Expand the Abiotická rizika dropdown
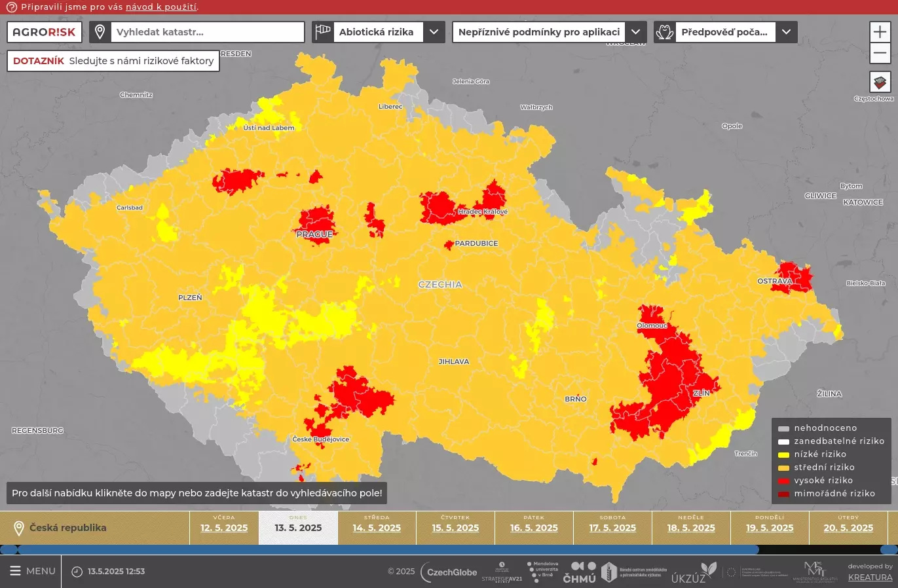 point(434,32)
